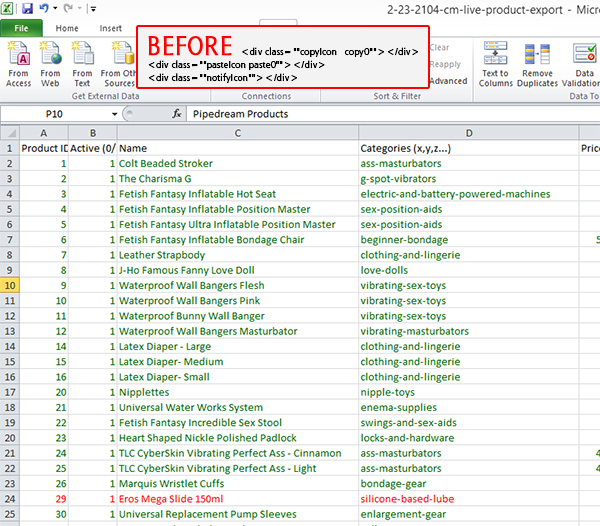
Task: Click category cell locks-and-hardware
Action: [469, 438]
